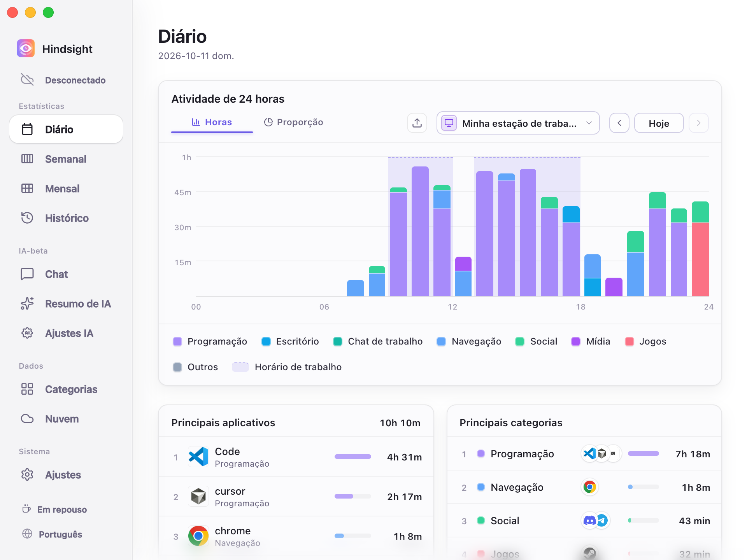Click the export share icon button
Screen dimensions: 747x560
coord(417,123)
